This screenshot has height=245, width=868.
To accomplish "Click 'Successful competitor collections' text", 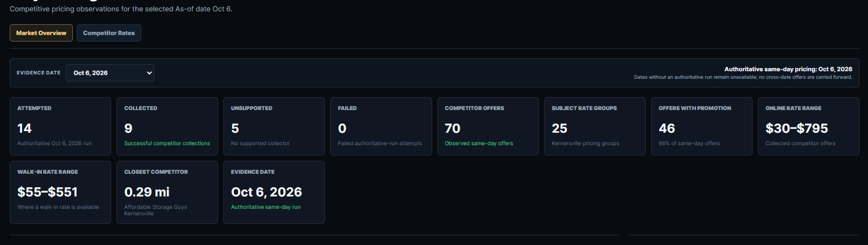I will 167,144.
